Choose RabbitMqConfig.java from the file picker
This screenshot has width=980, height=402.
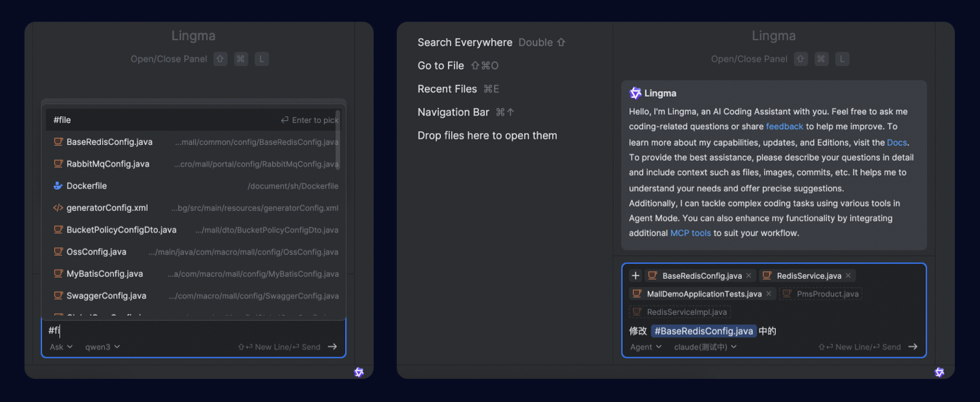point(108,164)
